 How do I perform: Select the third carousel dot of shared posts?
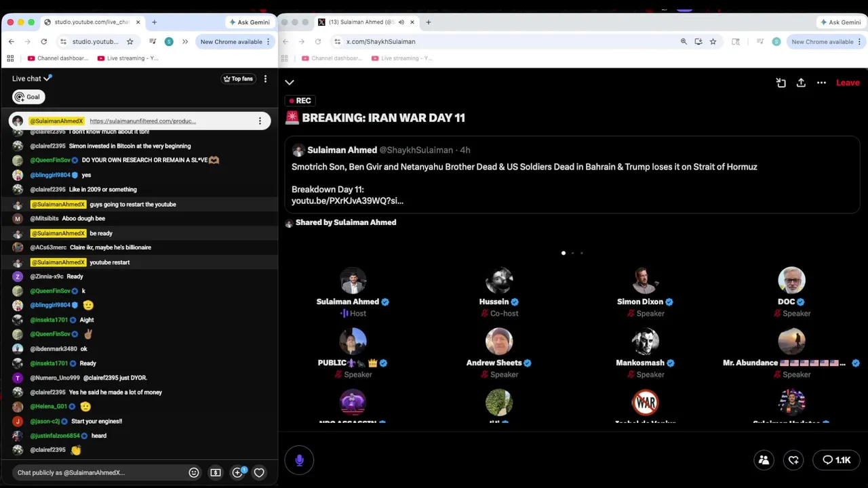[x=581, y=253]
